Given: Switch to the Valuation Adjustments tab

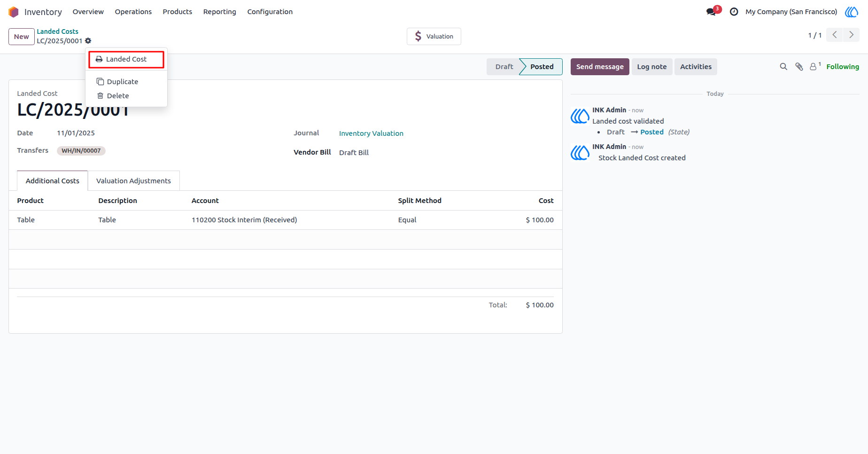Looking at the screenshot, I should pos(134,181).
